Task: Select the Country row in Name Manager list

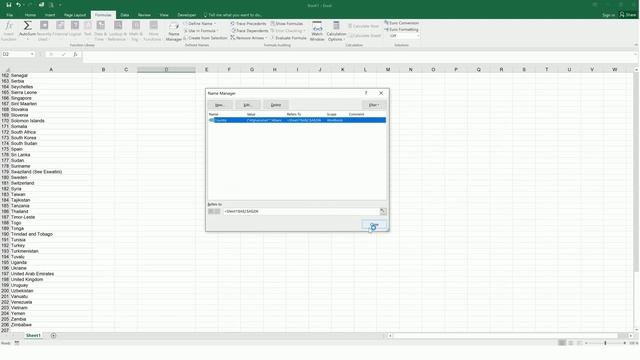Action: (297, 120)
